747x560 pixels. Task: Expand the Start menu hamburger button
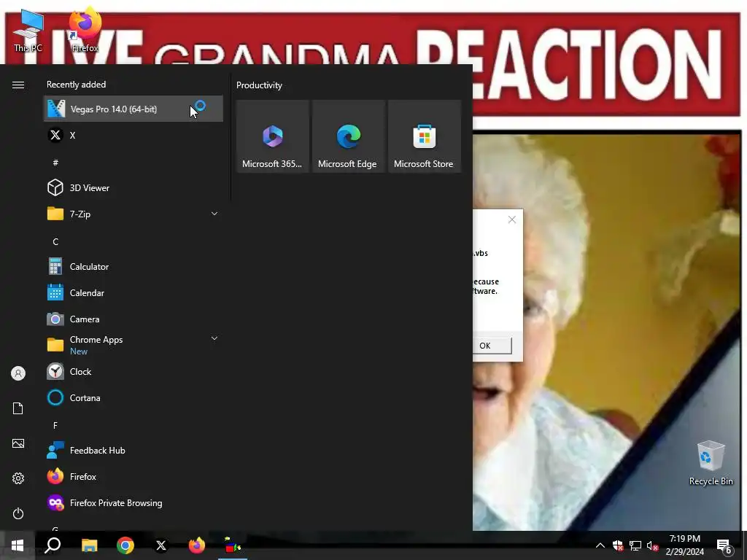click(x=18, y=85)
